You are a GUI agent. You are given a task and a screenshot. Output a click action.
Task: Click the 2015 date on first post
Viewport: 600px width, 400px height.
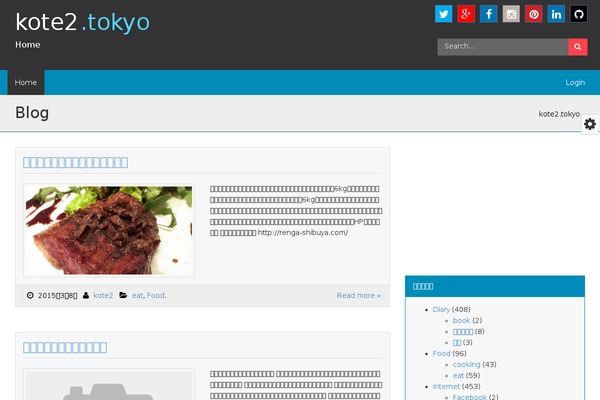(x=57, y=296)
